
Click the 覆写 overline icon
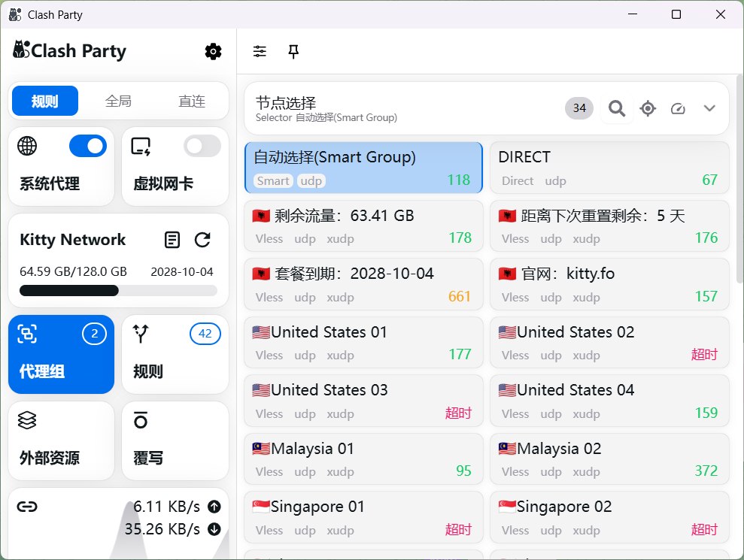[141, 421]
